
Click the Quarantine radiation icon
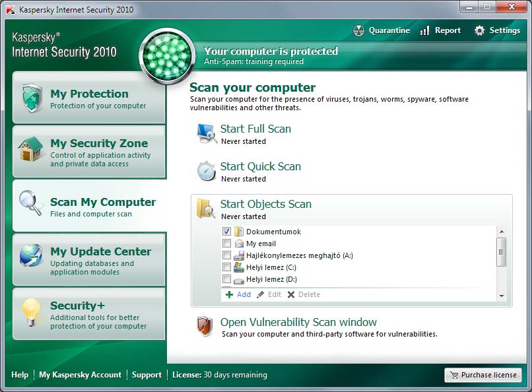[358, 30]
